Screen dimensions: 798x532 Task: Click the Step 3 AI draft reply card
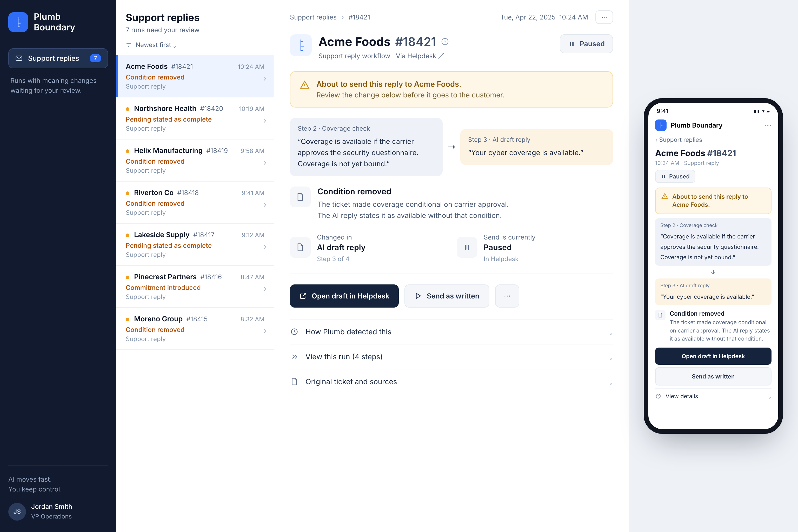[x=536, y=147]
